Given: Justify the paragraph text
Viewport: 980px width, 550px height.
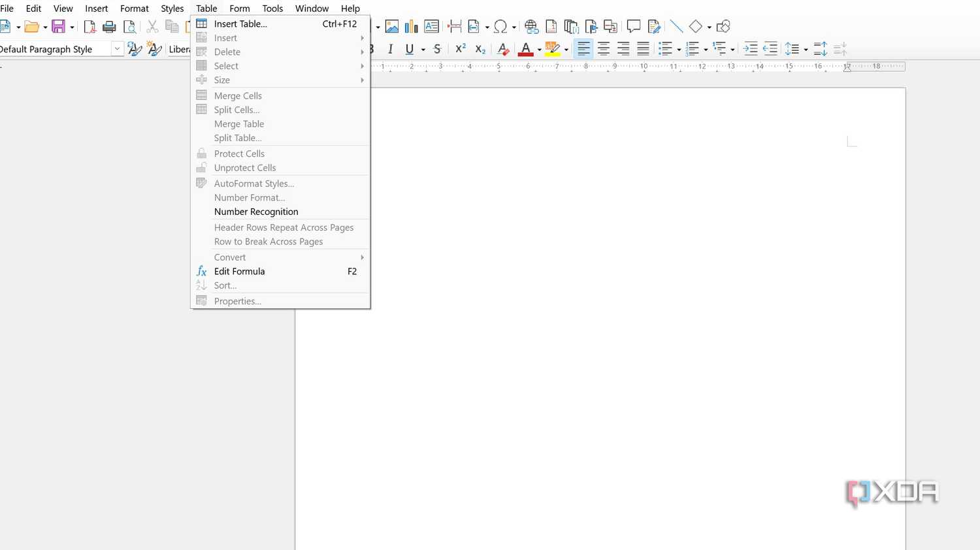Looking at the screenshot, I should (x=644, y=49).
